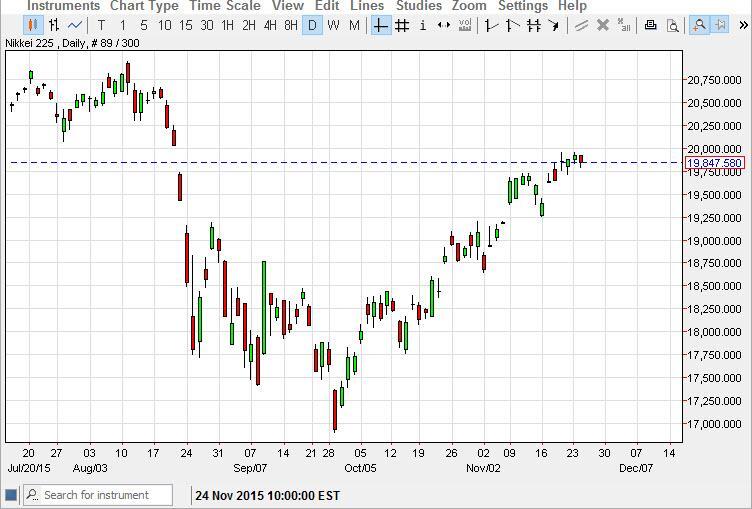The image size is (752, 509).
Task: Toggle the zoom-in magnifier mode
Action: point(700,25)
